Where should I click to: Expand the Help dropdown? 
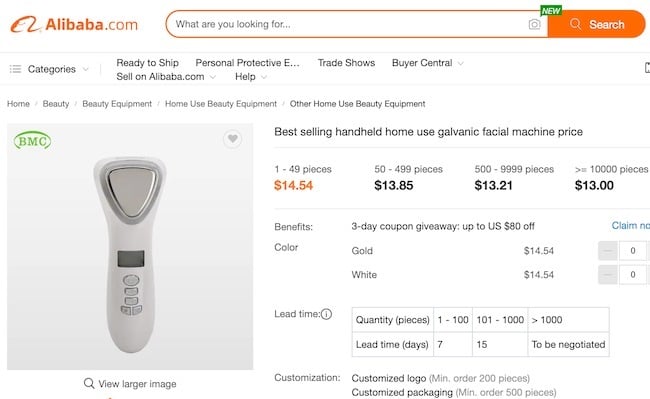251,77
